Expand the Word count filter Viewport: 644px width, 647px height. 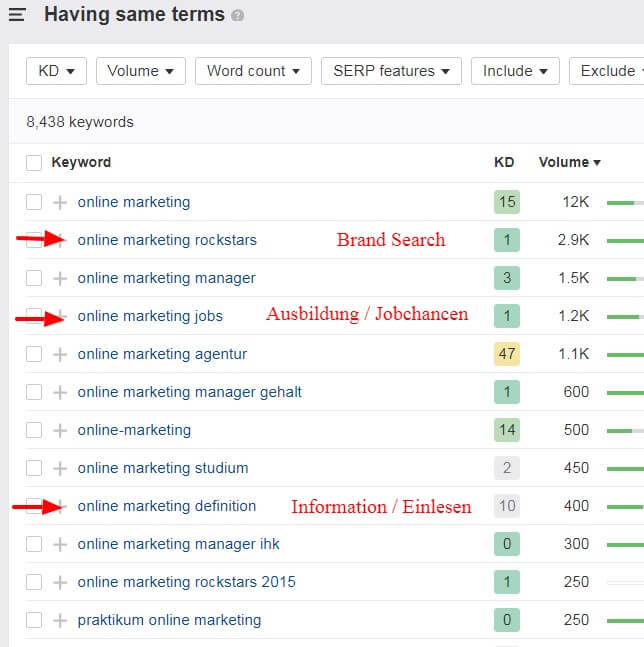[253, 71]
